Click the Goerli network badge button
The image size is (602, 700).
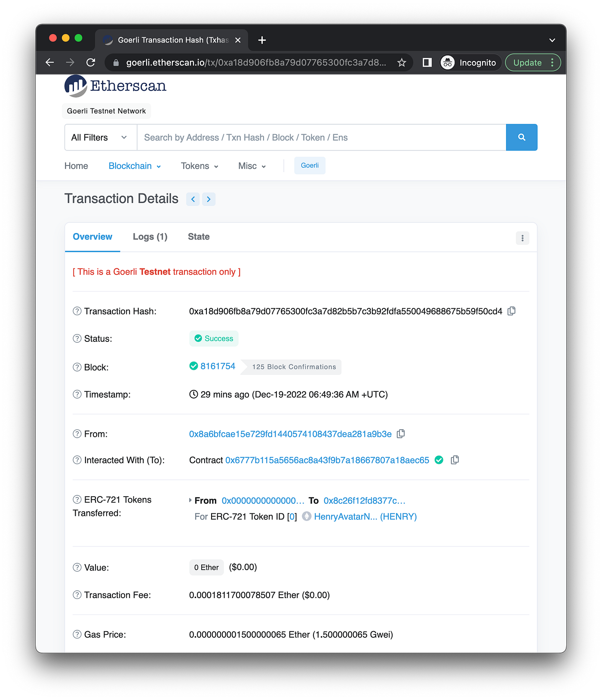pyautogui.click(x=310, y=166)
